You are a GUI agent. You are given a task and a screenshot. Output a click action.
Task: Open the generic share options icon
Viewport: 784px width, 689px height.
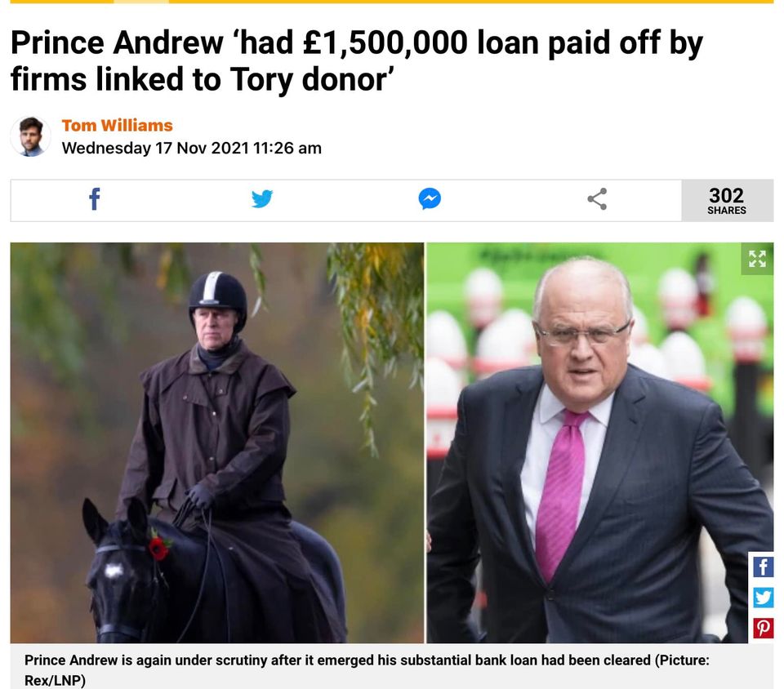click(x=597, y=199)
